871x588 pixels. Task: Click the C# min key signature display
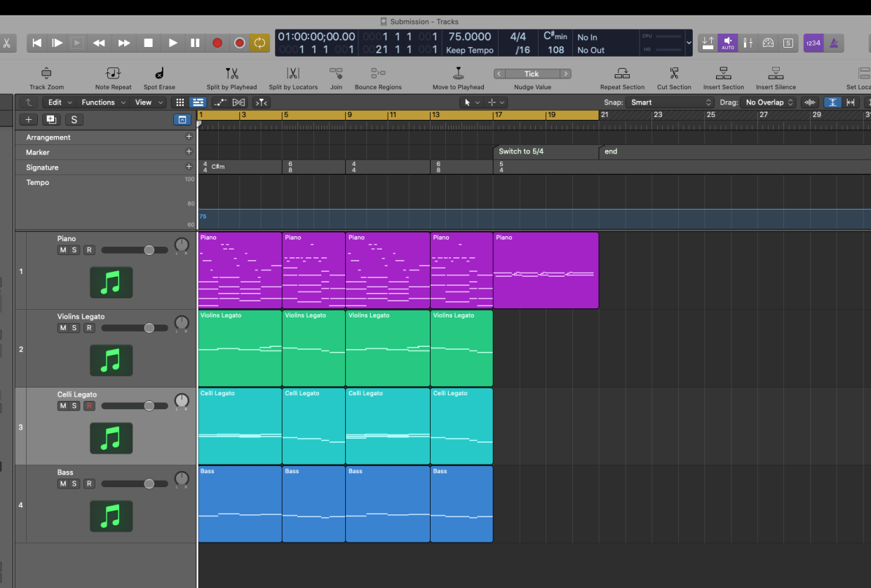point(555,36)
